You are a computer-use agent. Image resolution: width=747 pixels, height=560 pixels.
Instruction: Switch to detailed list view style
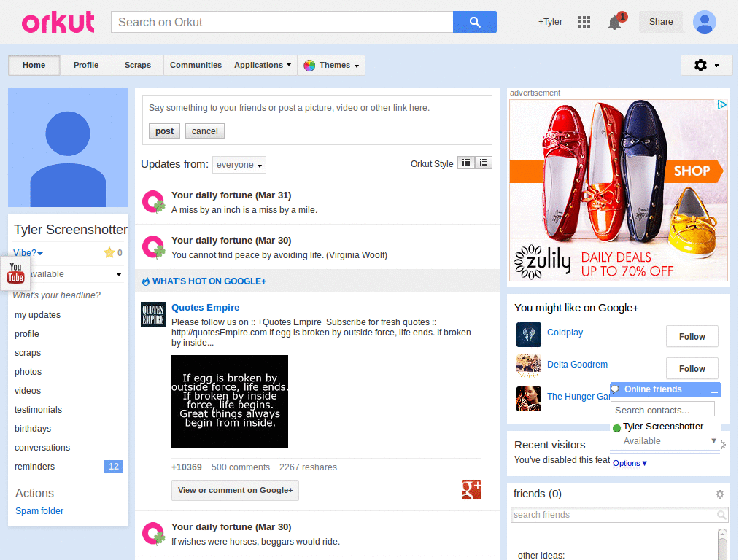coord(483,163)
